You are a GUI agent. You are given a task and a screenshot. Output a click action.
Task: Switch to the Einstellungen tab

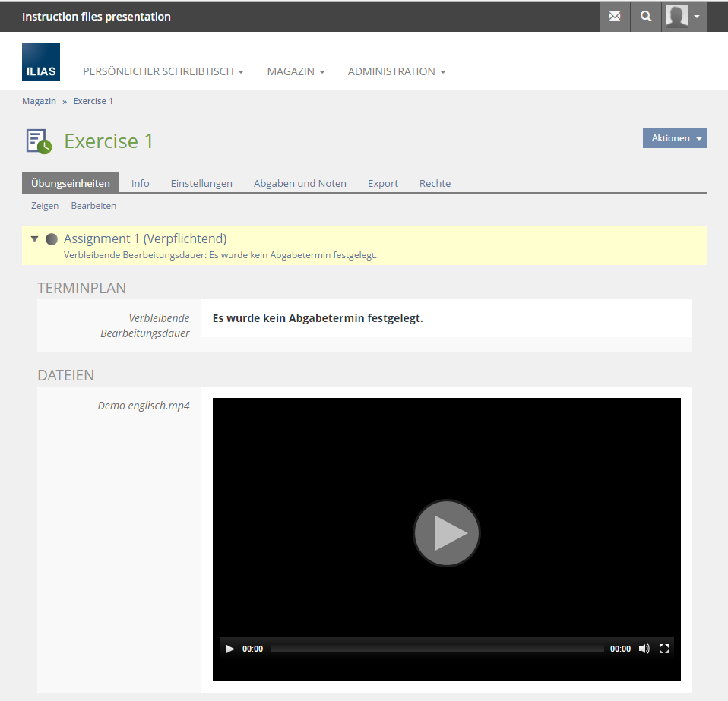click(x=201, y=183)
